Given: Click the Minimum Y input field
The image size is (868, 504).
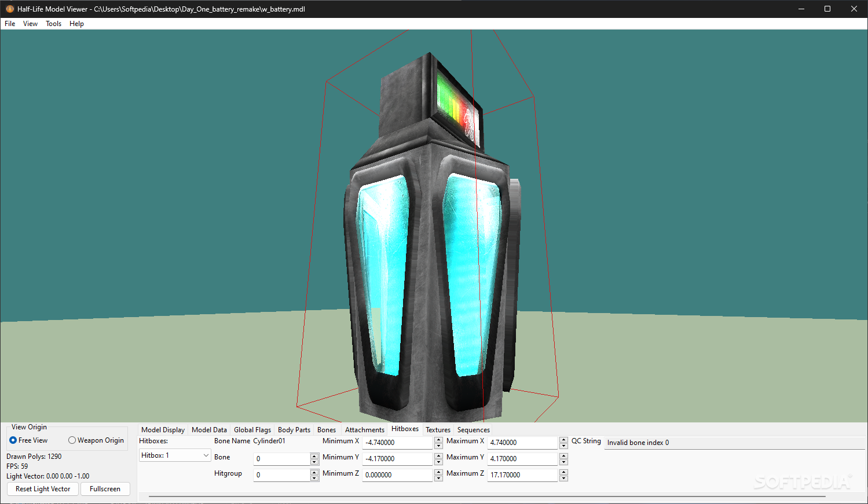Looking at the screenshot, I should pos(398,459).
